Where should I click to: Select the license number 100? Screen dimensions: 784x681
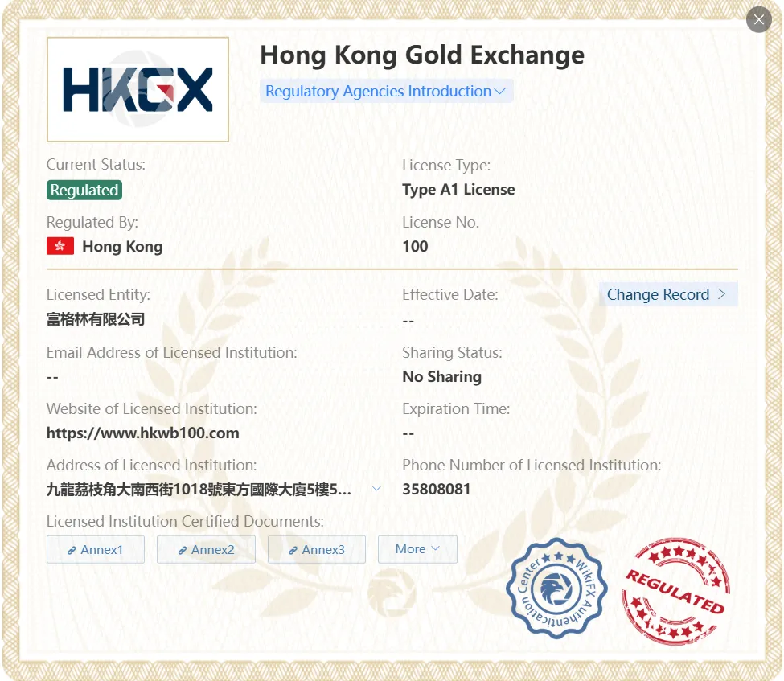(415, 247)
